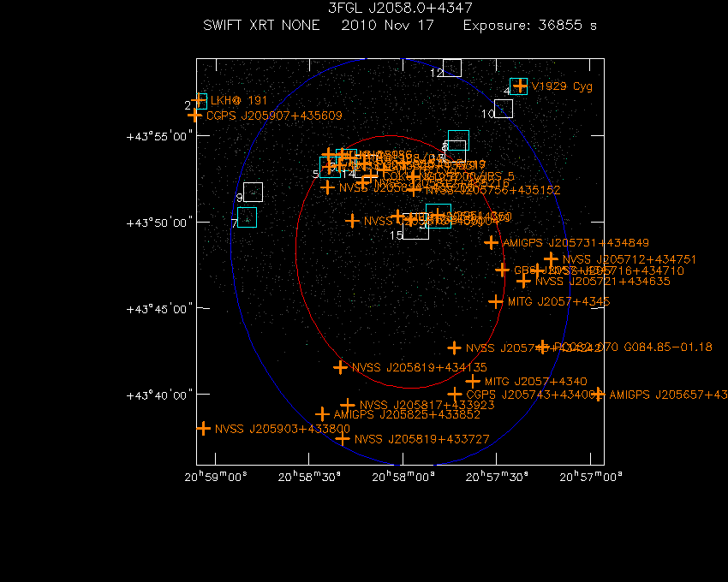Click the white source box numbered 15
Viewport: 728px width, 582px height.
click(x=415, y=227)
